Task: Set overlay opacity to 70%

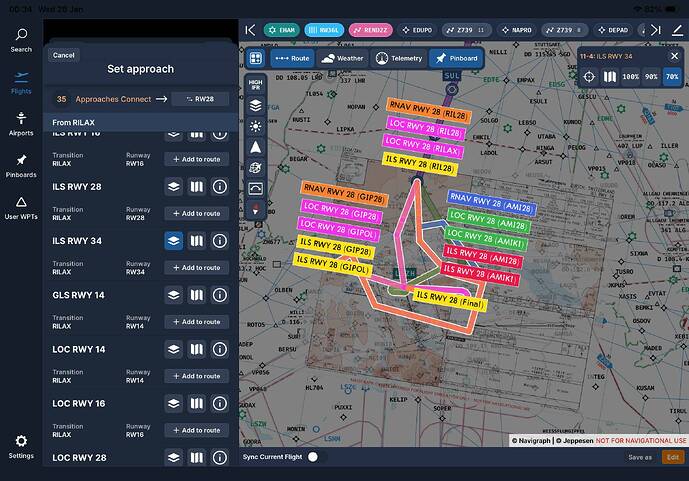Action: tap(672, 76)
